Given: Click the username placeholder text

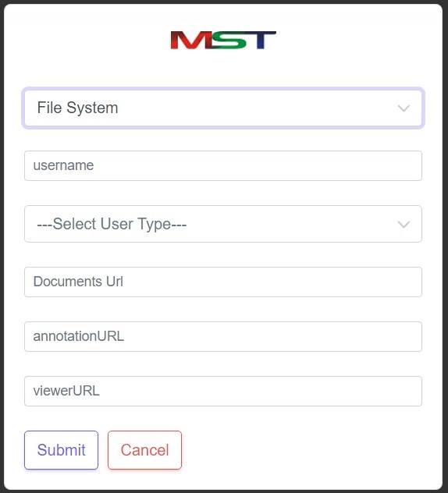Looking at the screenshot, I should tap(63, 165).
